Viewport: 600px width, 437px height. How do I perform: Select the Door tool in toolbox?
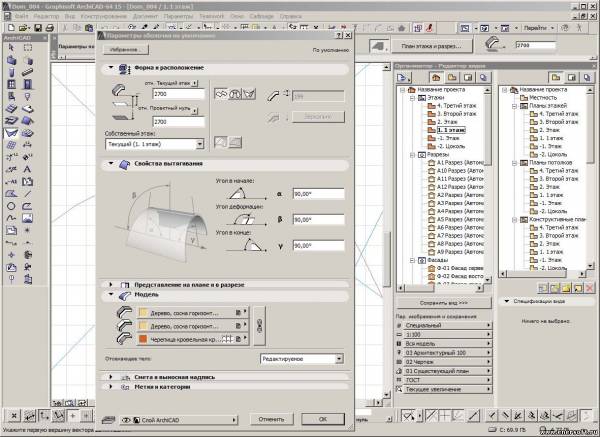pyautogui.click(x=28, y=84)
